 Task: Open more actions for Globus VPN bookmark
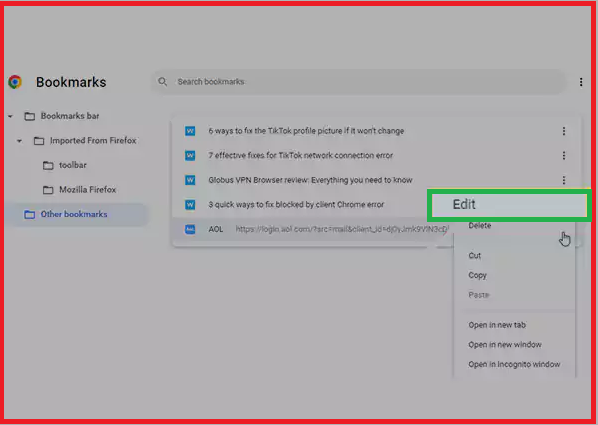pyautogui.click(x=564, y=180)
